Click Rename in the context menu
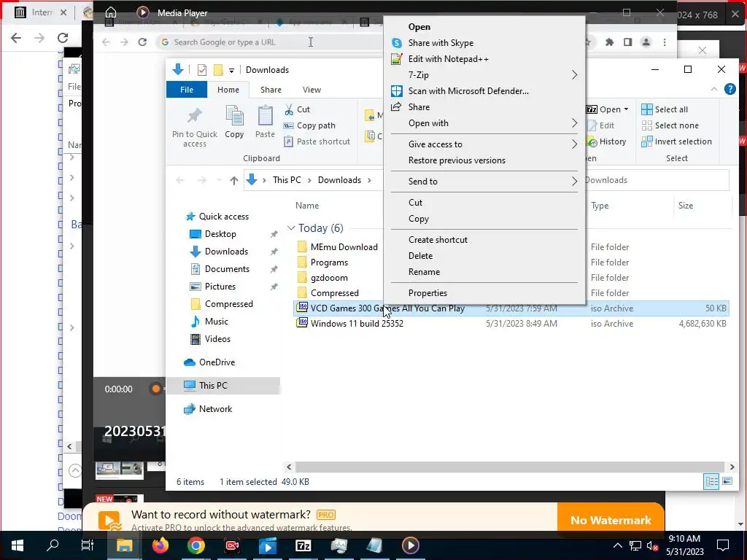The width and height of the screenshot is (747, 560). (x=424, y=272)
